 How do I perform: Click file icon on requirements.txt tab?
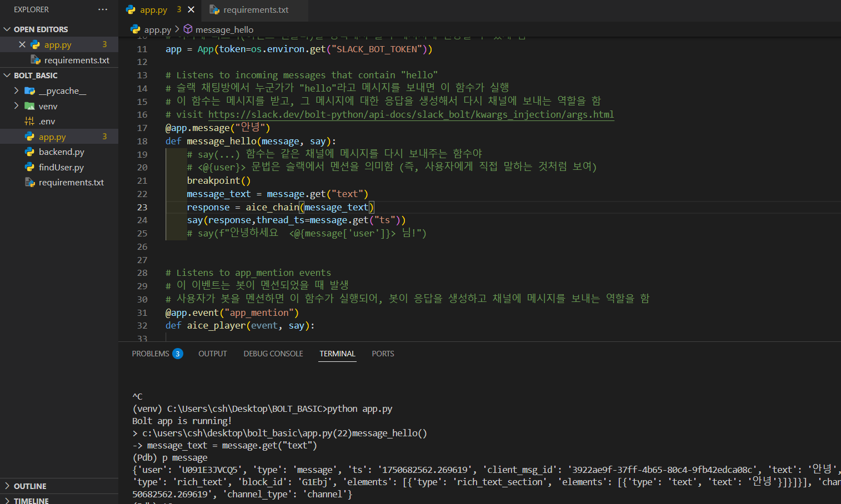tap(214, 9)
